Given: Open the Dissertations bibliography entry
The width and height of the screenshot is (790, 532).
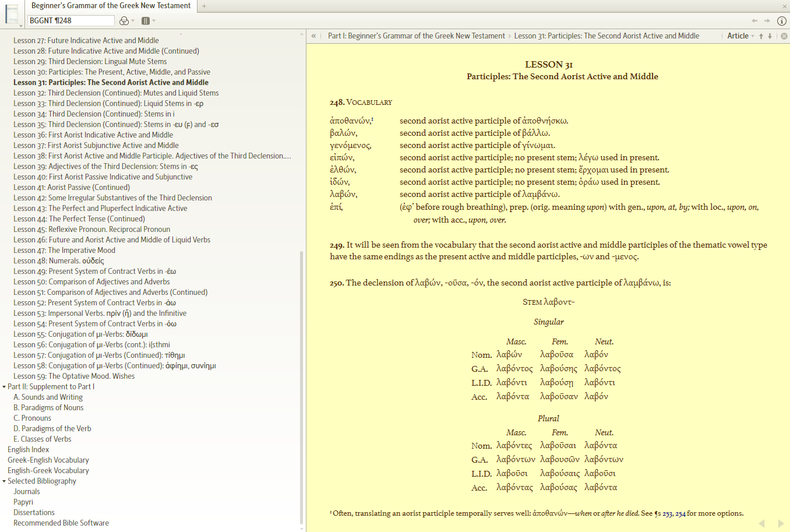Looking at the screenshot, I should (34, 513).
